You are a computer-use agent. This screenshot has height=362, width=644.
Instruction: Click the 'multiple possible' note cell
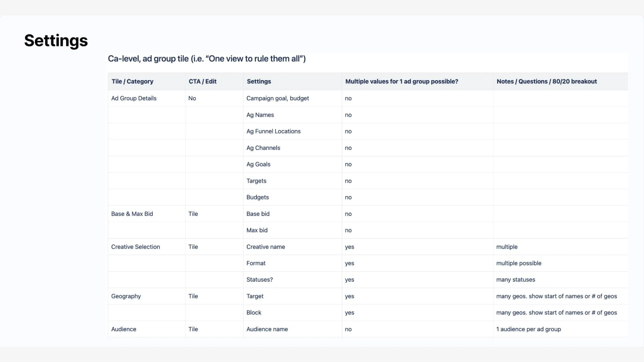pyautogui.click(x=519, y=263)
